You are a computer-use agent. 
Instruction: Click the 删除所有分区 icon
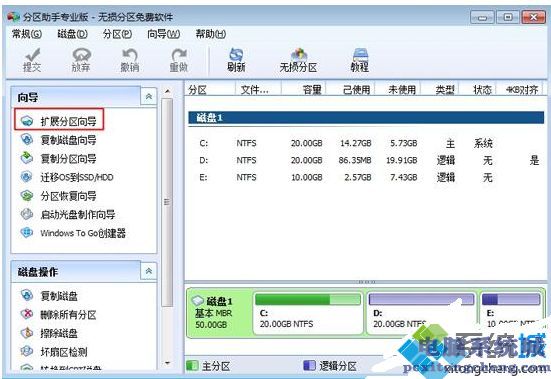[27, 314]
